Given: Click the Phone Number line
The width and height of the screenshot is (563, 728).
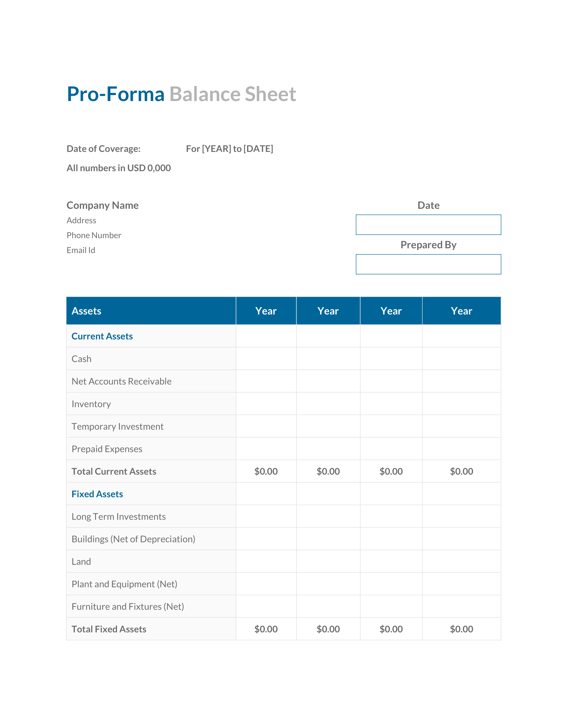Looking at the screenshot, I should click(x=94, y=235).
